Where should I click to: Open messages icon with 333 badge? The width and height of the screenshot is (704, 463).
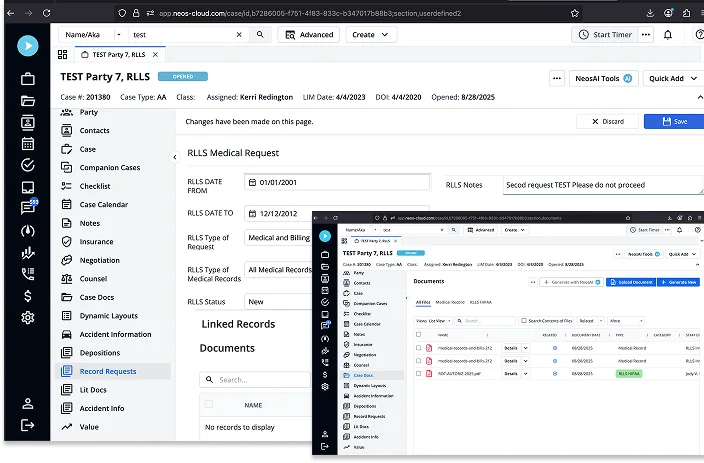(29, 207)
